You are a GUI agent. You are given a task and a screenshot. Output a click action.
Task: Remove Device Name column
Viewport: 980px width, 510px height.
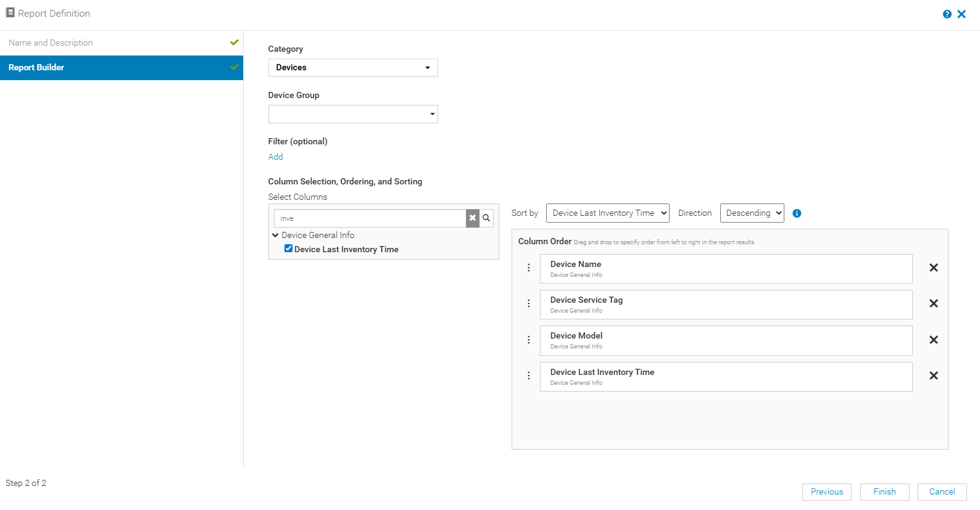(933, 268)
